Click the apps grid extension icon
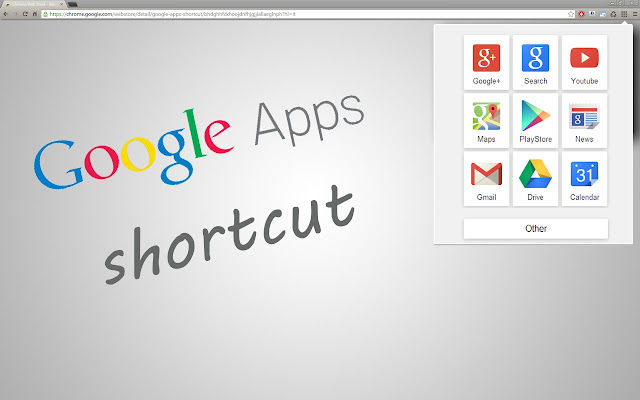Screen dimensions: 640x400 tap(624, 14)
